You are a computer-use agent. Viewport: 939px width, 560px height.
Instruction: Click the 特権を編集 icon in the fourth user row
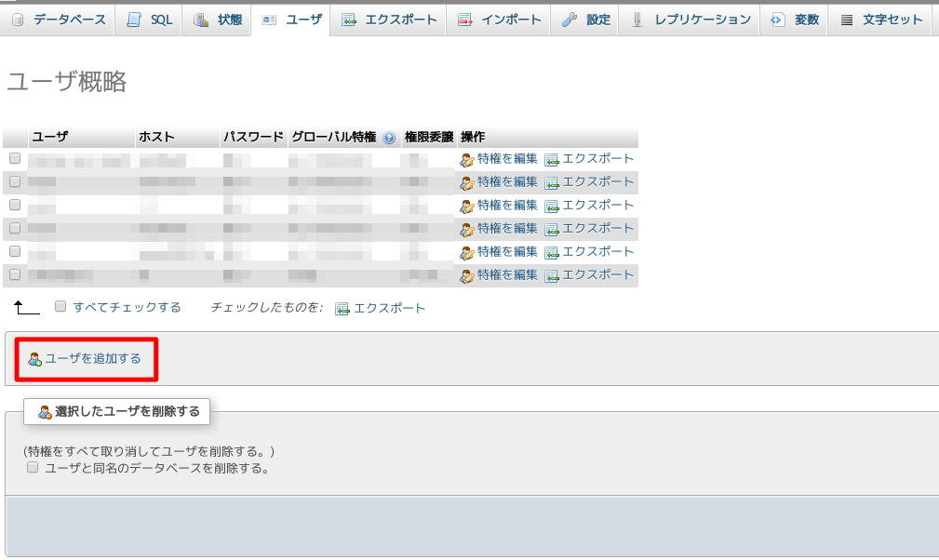pos(467,230)
